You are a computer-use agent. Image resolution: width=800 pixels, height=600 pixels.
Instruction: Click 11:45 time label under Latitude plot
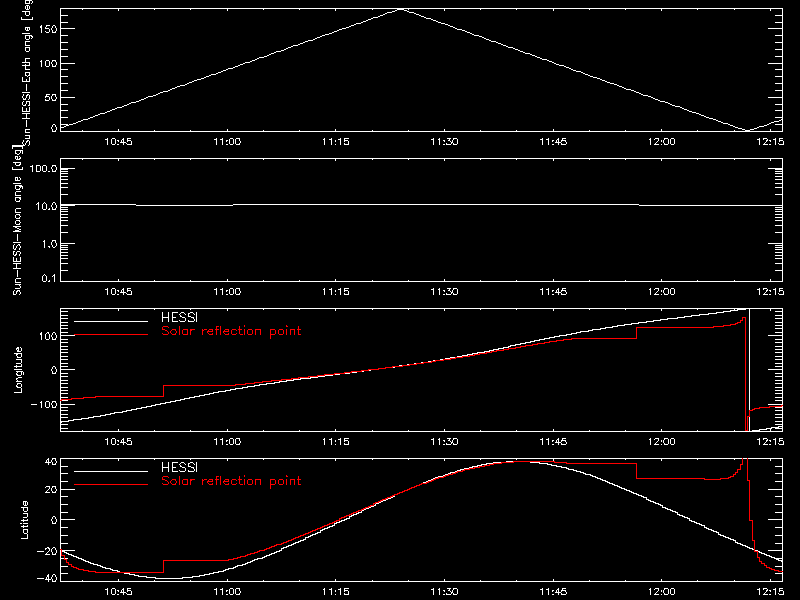click(553, 592)
